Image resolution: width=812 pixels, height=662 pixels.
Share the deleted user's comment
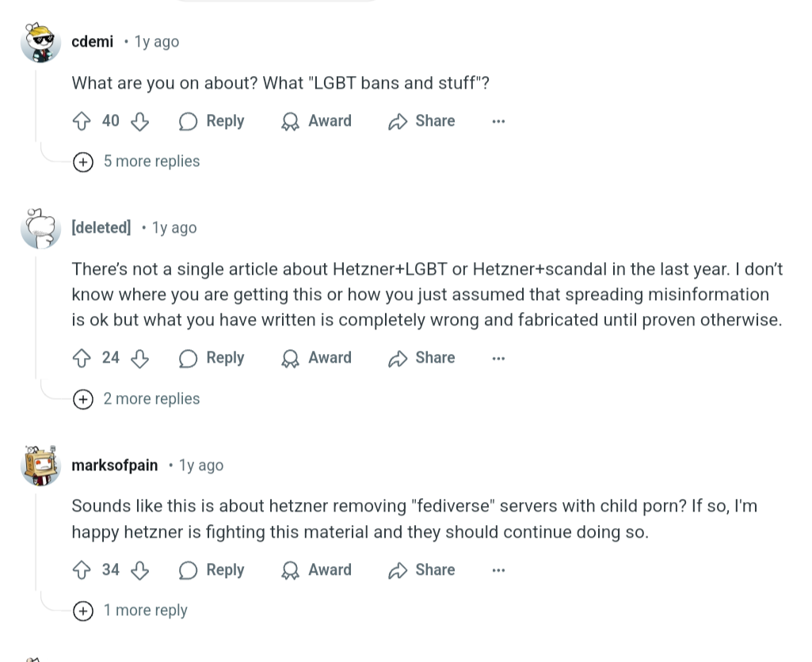tap(421, 358)
